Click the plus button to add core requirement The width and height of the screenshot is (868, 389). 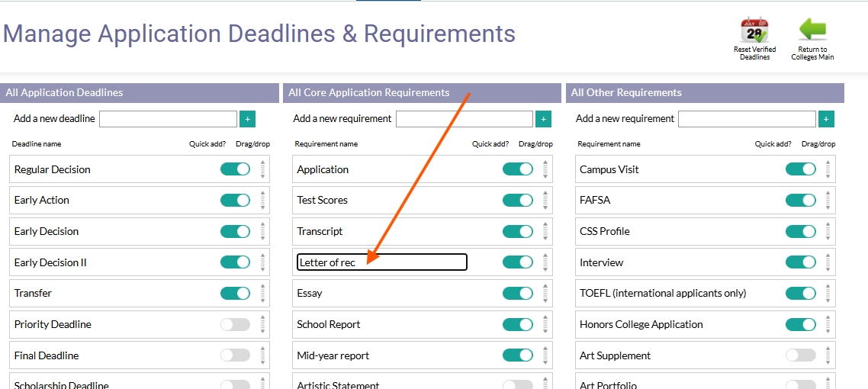coord(544,119)
